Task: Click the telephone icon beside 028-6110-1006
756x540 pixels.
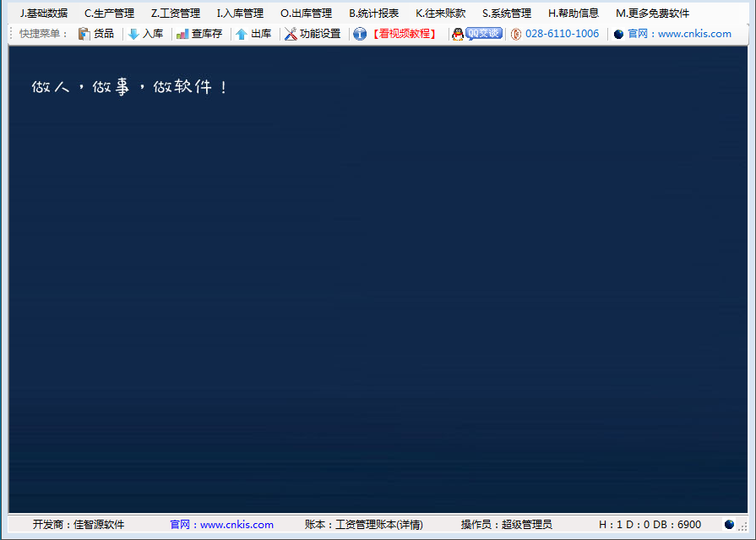Action: click(x=516, y=34)
